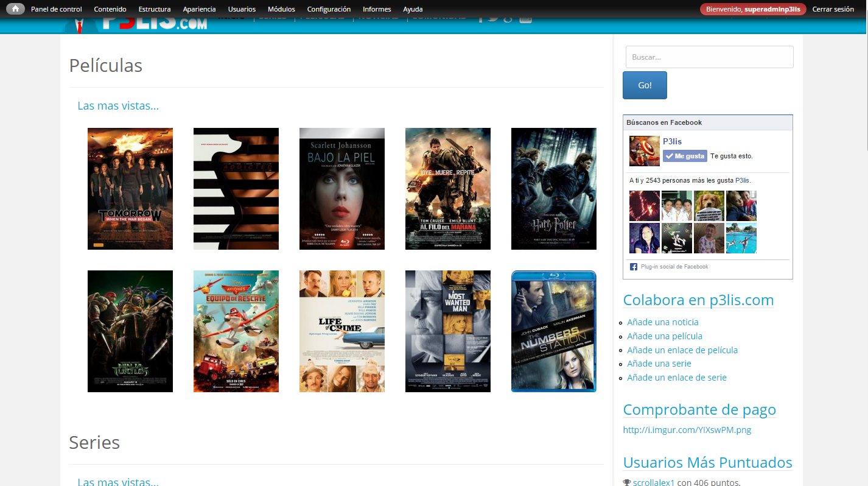Open the Al Filo del Mañana poster
This screenshot has width=868, height=486.
(x=448, y=189)
